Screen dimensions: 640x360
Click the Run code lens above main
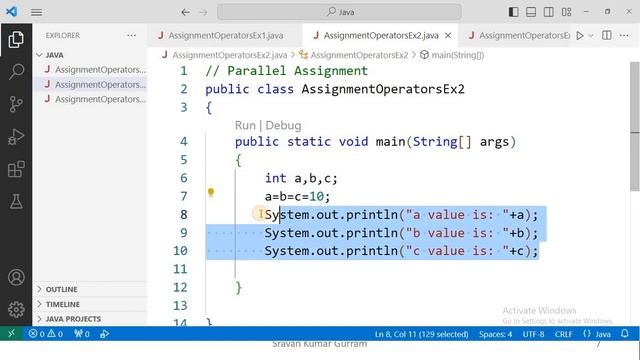(245, 125)
